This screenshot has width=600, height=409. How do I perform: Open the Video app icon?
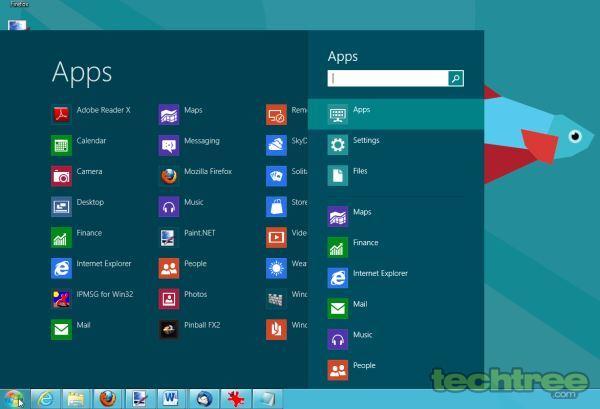coord(276,237)
